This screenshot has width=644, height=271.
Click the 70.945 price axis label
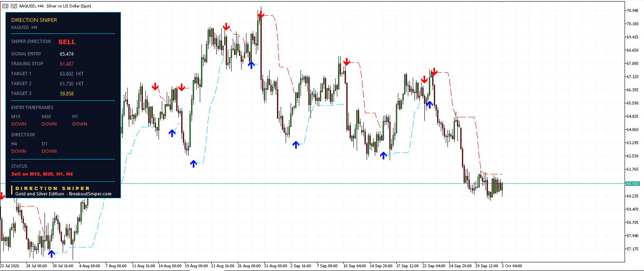pos(633,10)
